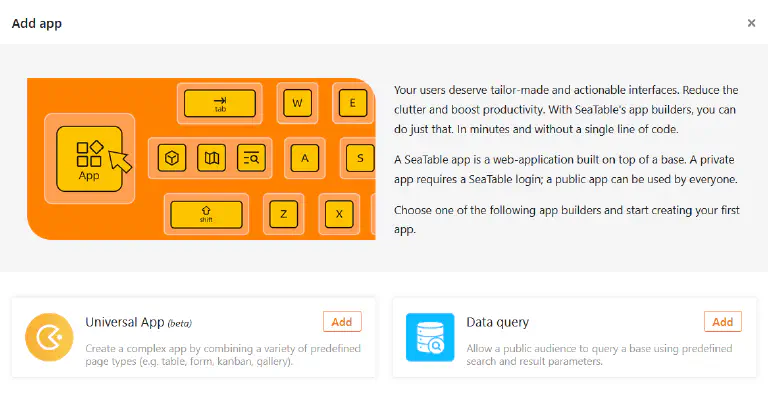Add the Data query app

click(722, 322)
